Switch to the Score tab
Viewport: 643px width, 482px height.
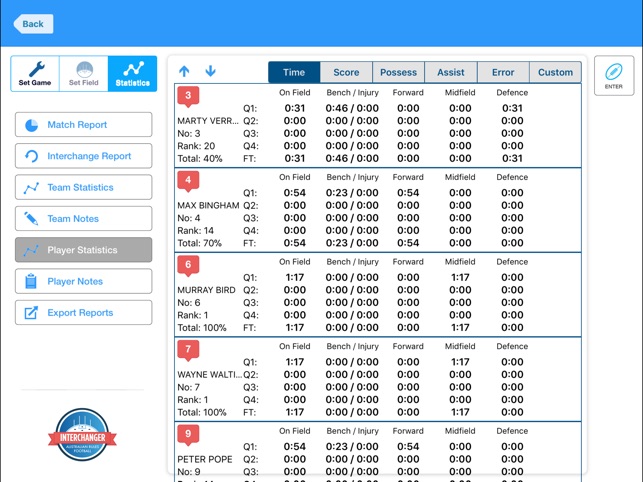(x=346, y=73)
